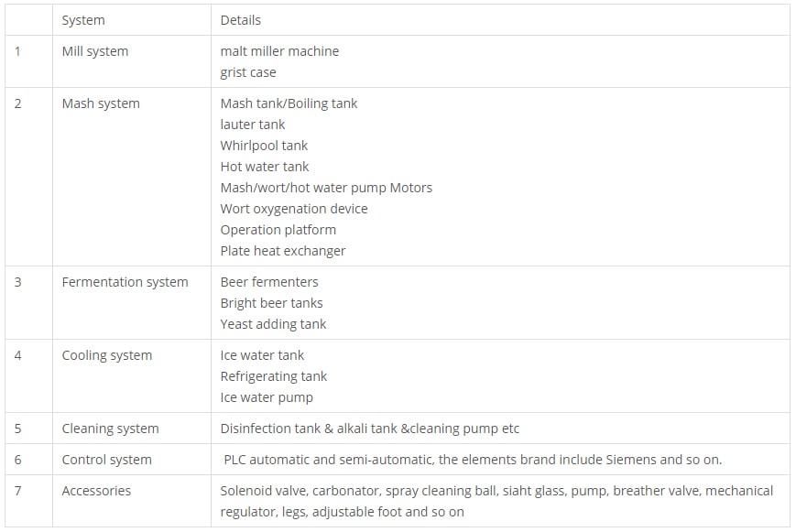Select the "Control system" cell
Image resolution: width=796 pixels, height=532 pixels.
pos(106,460)
